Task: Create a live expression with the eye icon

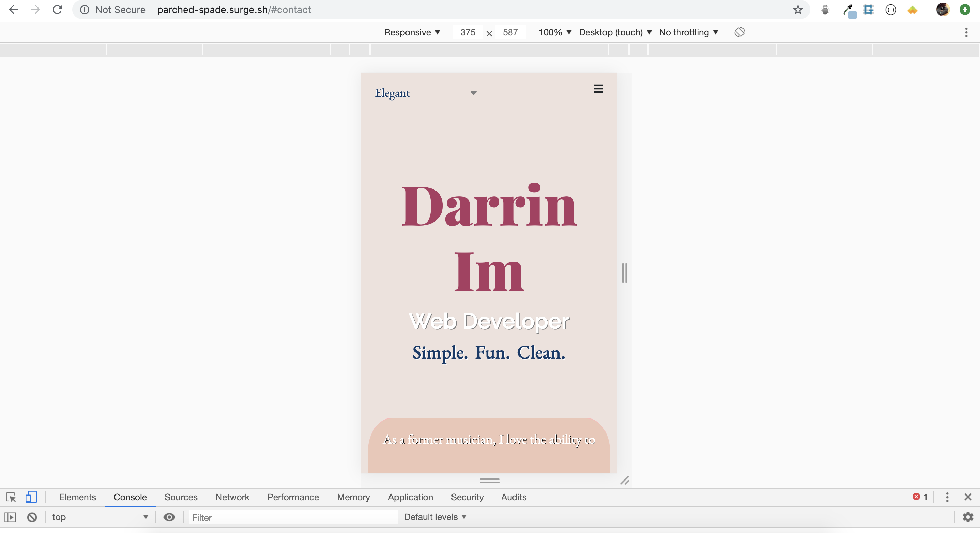Action: pyautogui.click(x=169, y=517)
